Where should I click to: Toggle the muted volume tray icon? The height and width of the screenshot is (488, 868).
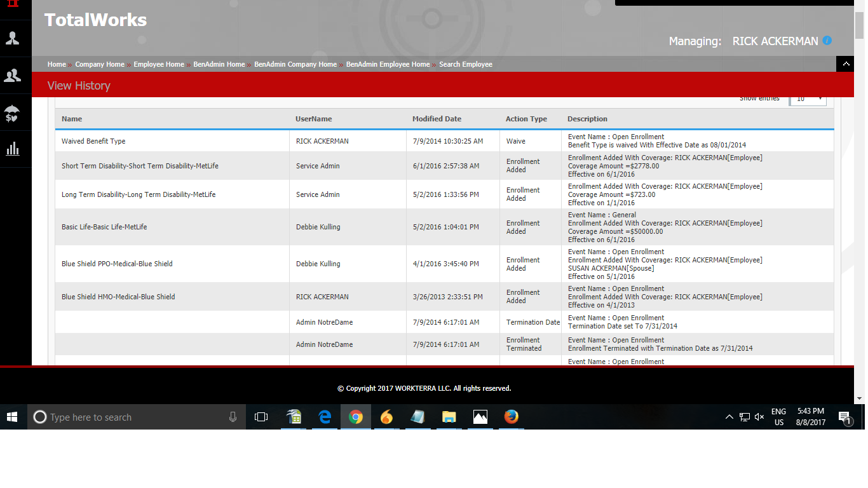759,417
